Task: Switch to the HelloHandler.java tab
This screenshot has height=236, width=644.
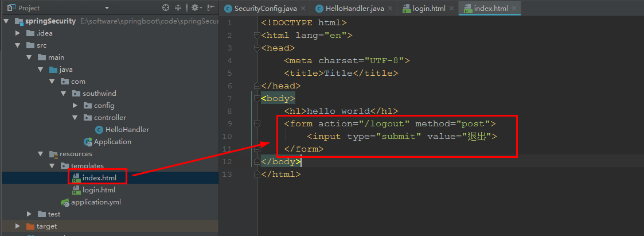Action: click(354, 8)
